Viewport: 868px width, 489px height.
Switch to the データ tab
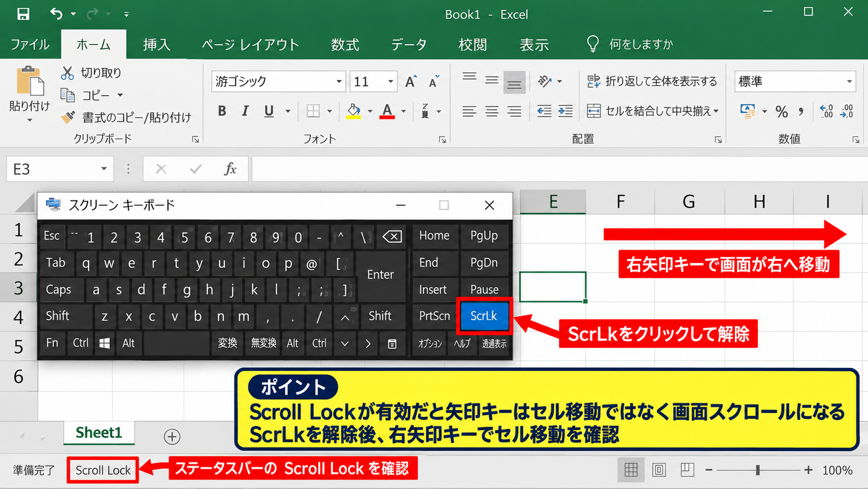tap(409, 45)
